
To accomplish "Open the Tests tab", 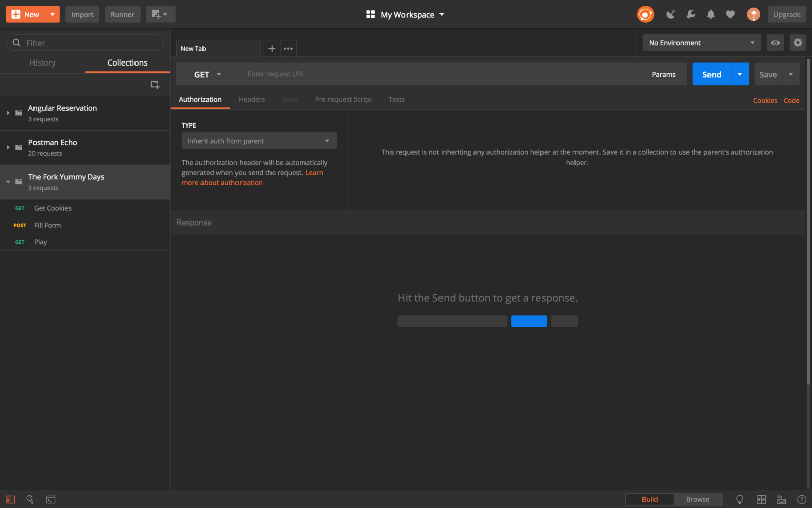I will 397,99.
